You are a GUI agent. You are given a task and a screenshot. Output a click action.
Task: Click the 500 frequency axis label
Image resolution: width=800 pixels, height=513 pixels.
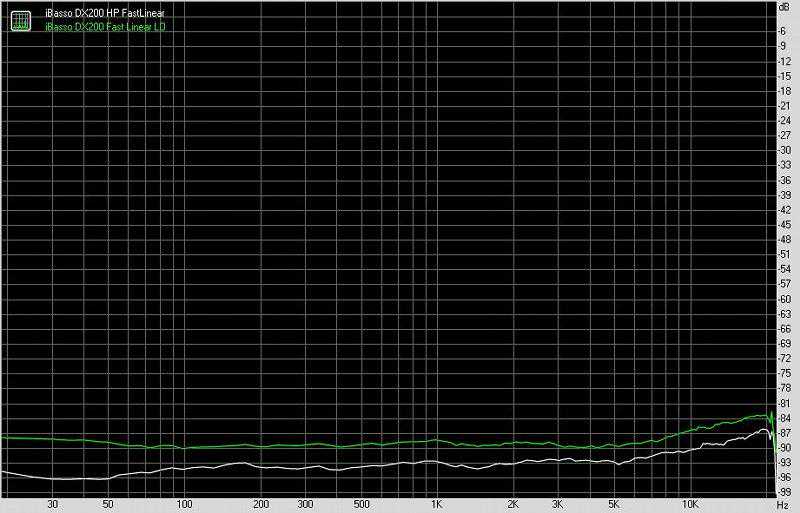tap(360, 505)
